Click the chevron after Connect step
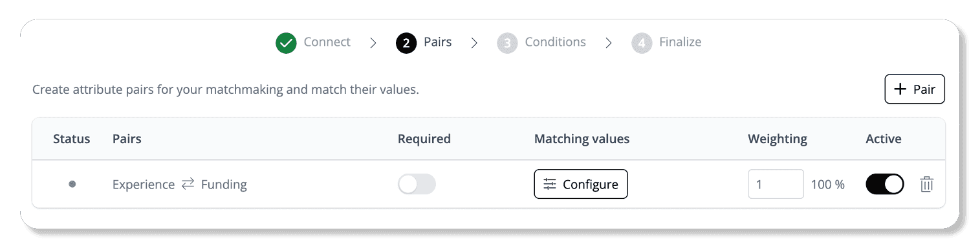Screen dimensions: 980x250 [373, 43]
